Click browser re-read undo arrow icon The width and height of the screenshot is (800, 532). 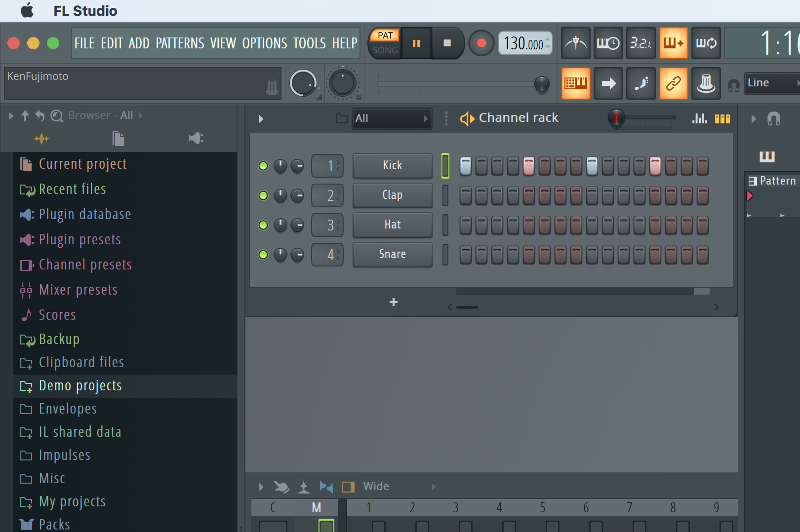(40, 115)
